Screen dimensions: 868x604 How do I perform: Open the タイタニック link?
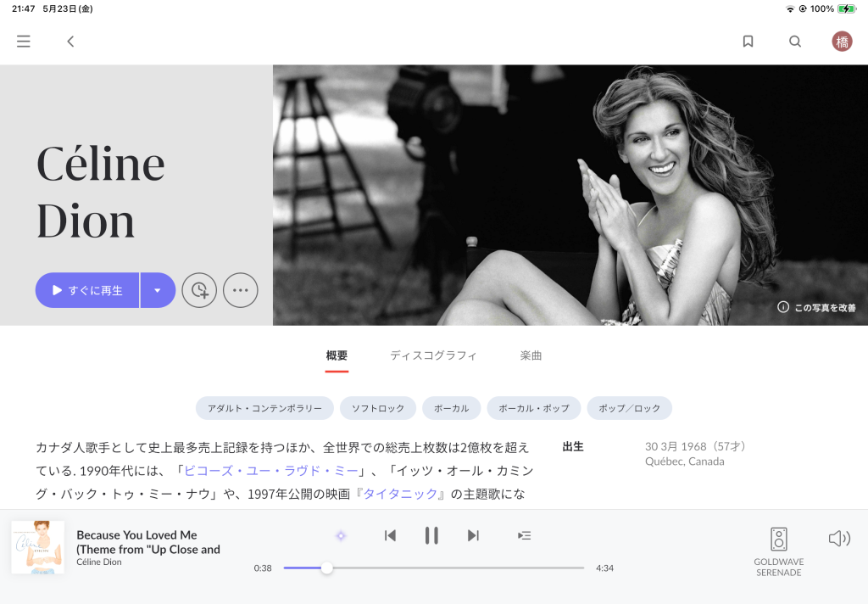(400, 495)
